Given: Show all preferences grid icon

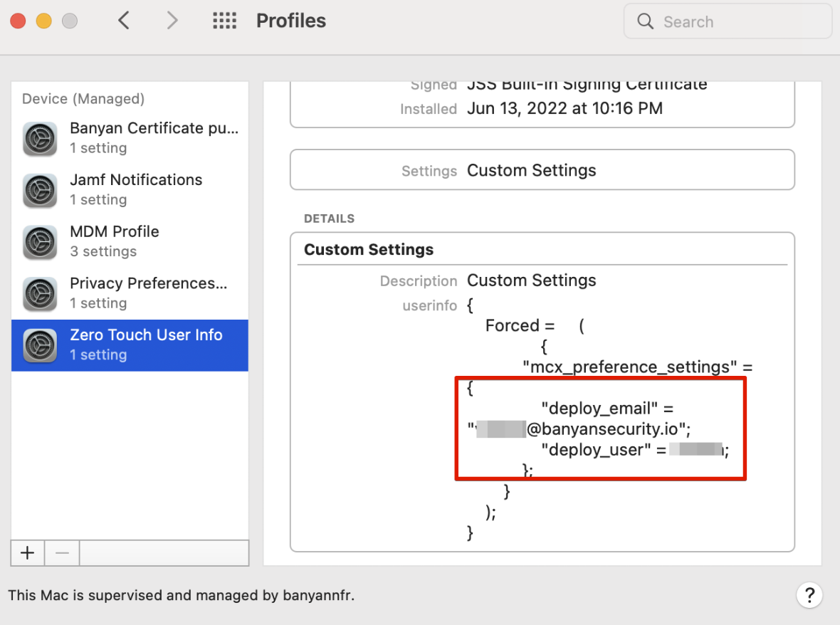Looking at the screenshot, I should tap(224, 21).
